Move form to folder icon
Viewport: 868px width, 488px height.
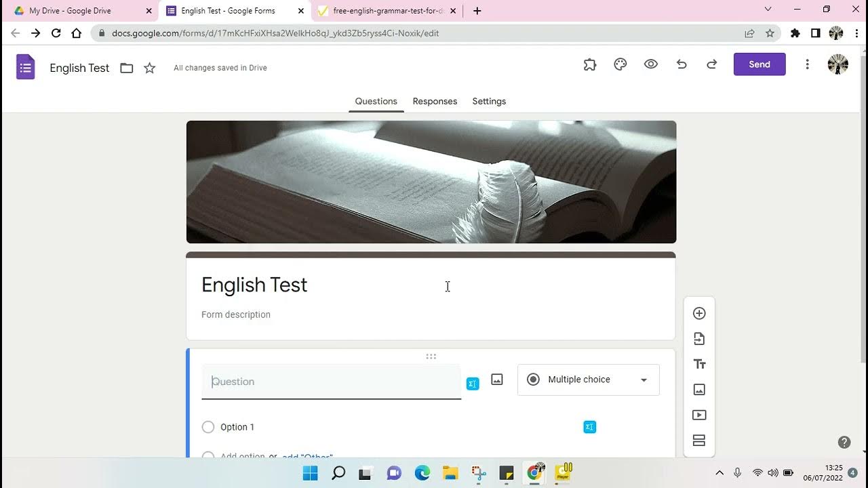click(127, 68)
